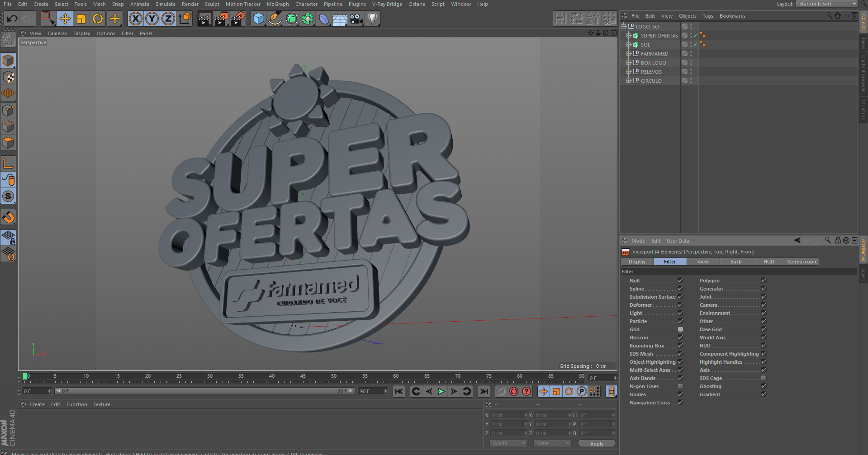
Task: Toggle Autokeying button
Action: coord(513,391)
